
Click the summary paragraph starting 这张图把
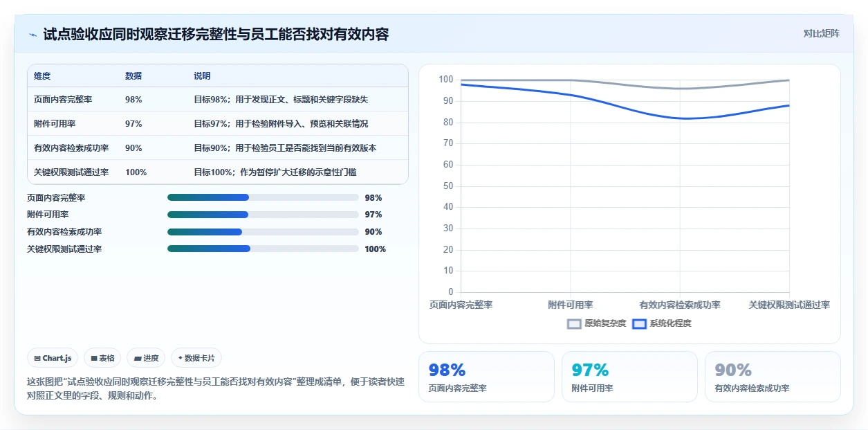click(x=216, y=389)
